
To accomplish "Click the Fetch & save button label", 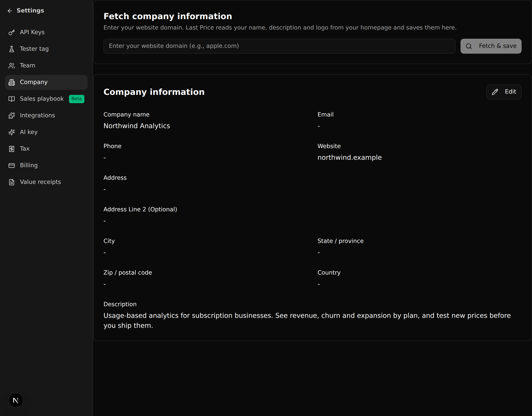I will point(498,46).
